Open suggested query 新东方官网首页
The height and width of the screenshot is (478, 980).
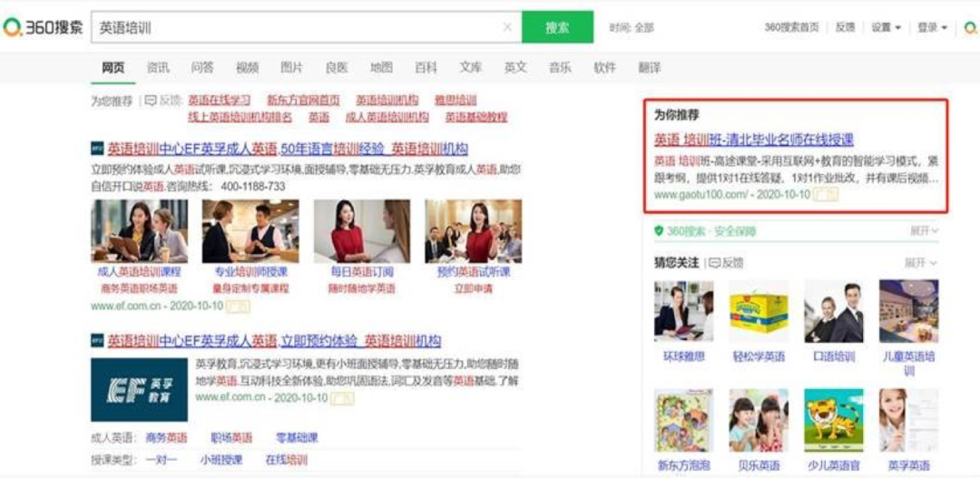coord(304,100)
